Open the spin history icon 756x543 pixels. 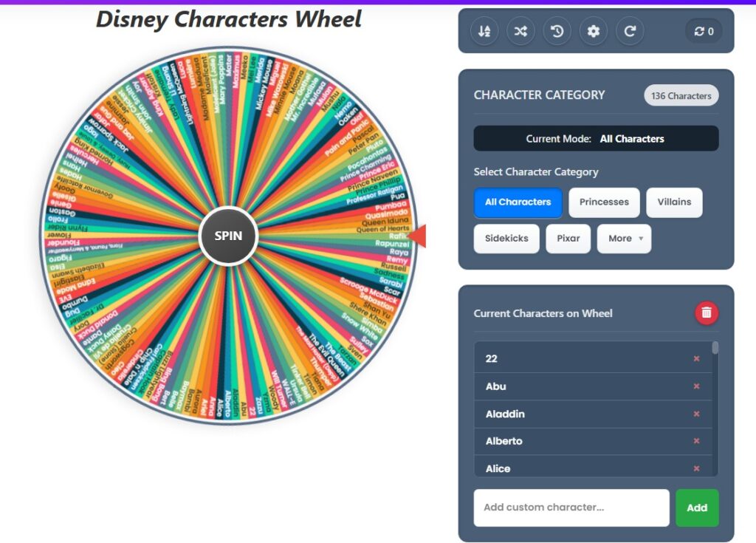557,31
